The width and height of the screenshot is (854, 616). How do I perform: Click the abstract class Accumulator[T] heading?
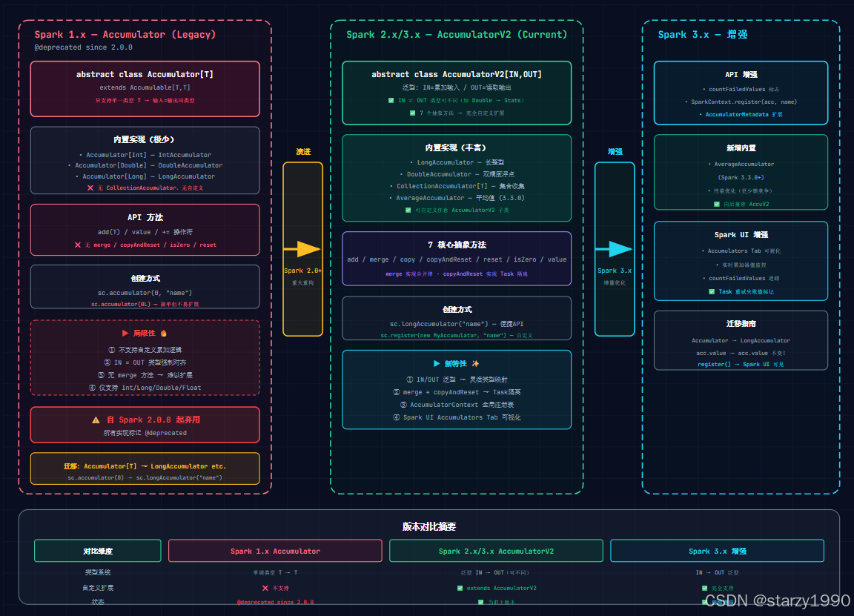(145, 74)
